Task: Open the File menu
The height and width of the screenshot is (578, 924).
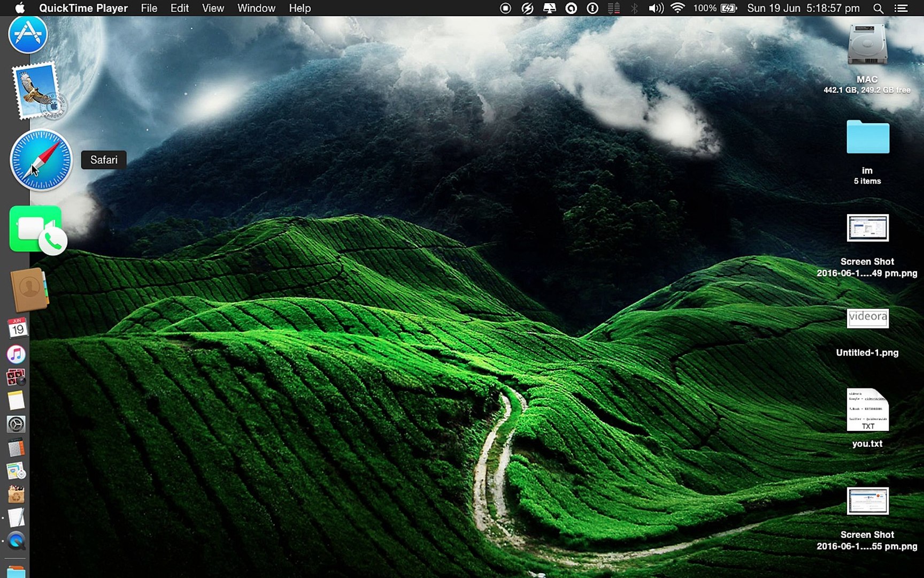Action: pos(149,8)
